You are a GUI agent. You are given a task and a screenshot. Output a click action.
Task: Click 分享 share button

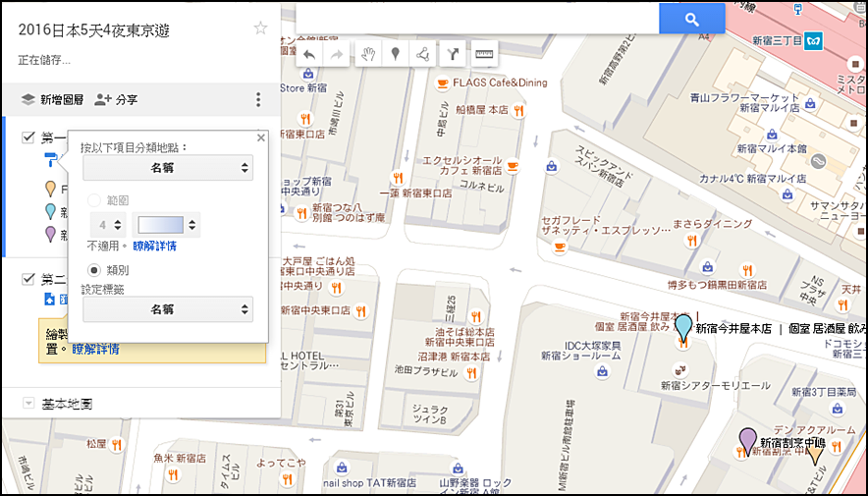click(x=116, y=99)
